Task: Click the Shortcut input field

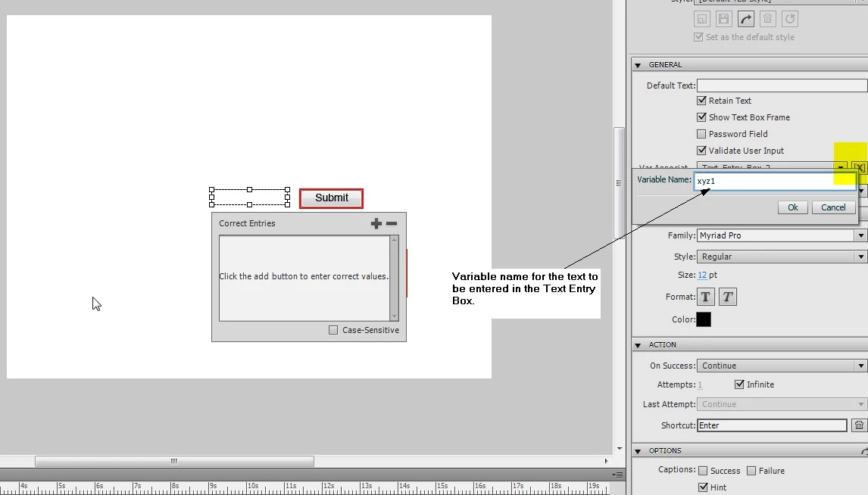Action: coord(772,425)
